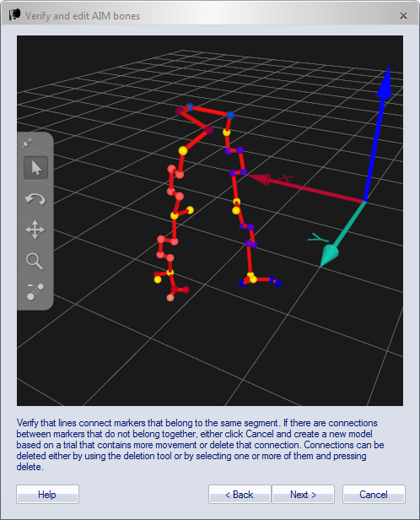Select the magnifier zoom tool

(35, 262)
